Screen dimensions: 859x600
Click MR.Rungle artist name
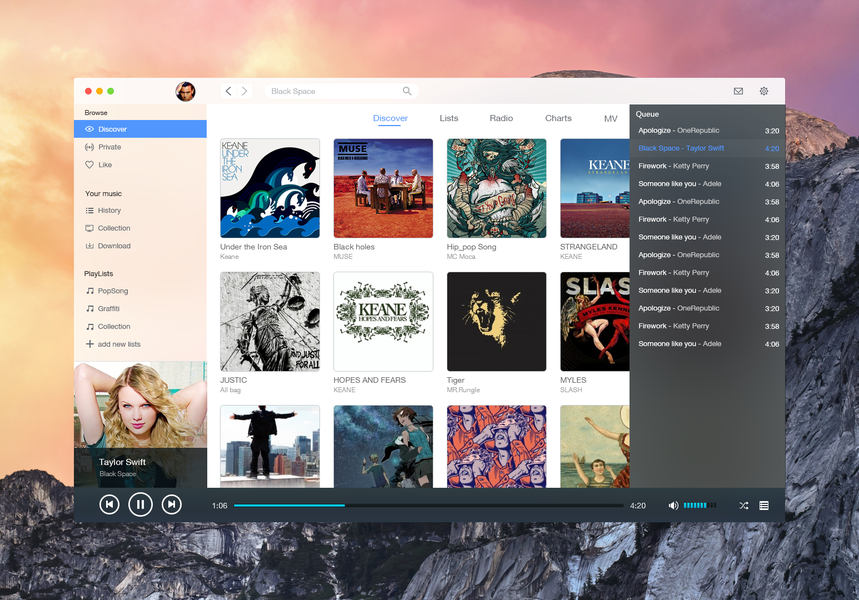pos(463,390)
